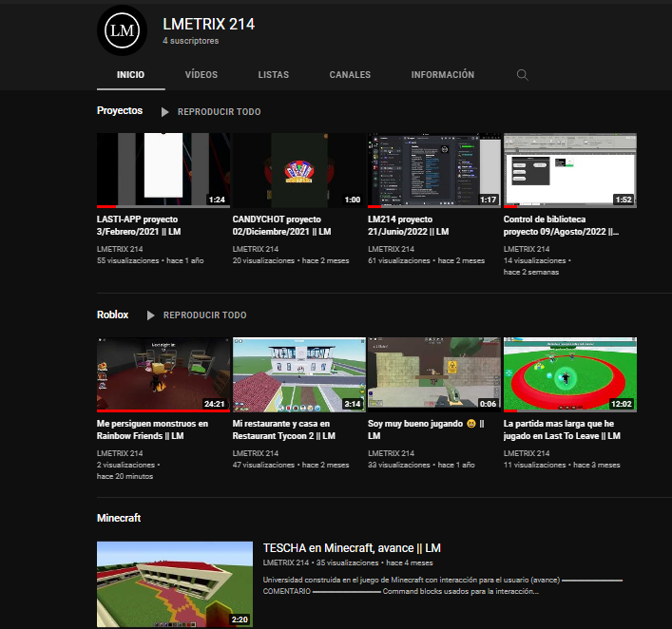
Task: Open Restaurant Tycoon 2 video thumbnail
Action: pyautogui.click(x=299, y=374)
